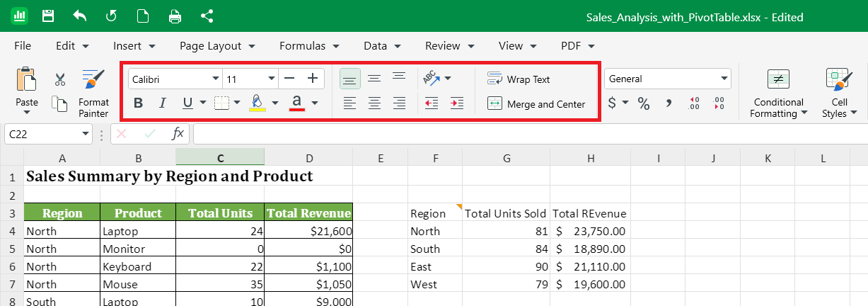Cancel formula entry with X icon
This screenshot has width=868, height=306.
click(122, 133)
